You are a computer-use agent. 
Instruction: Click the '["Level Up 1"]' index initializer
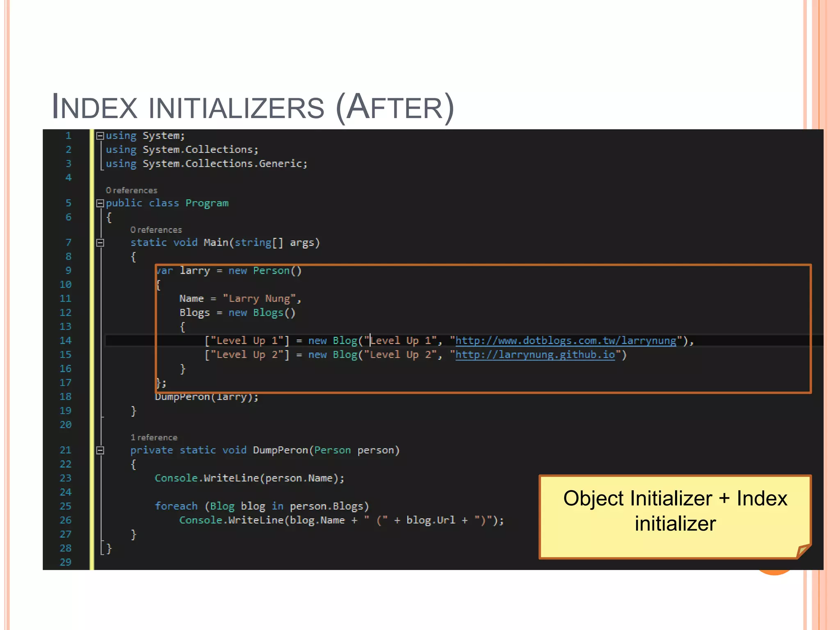tap(247, 341)
